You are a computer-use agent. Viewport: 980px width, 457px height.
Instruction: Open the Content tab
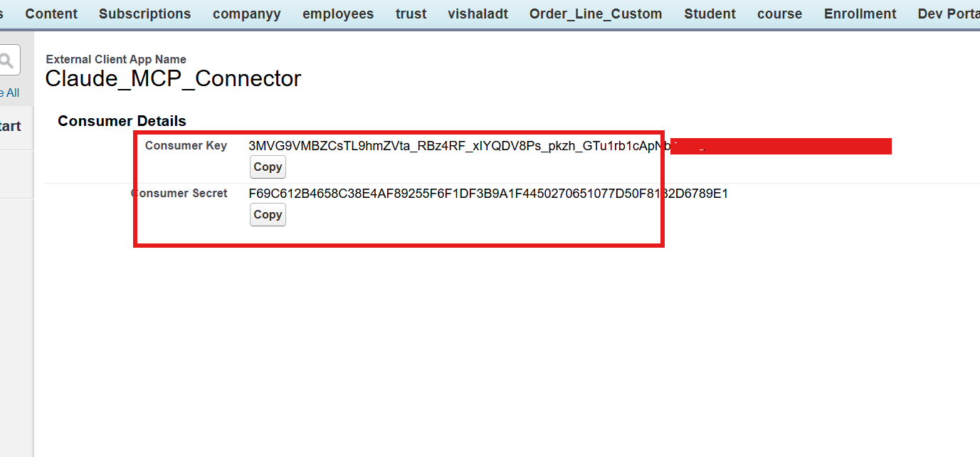coord(51,14)
